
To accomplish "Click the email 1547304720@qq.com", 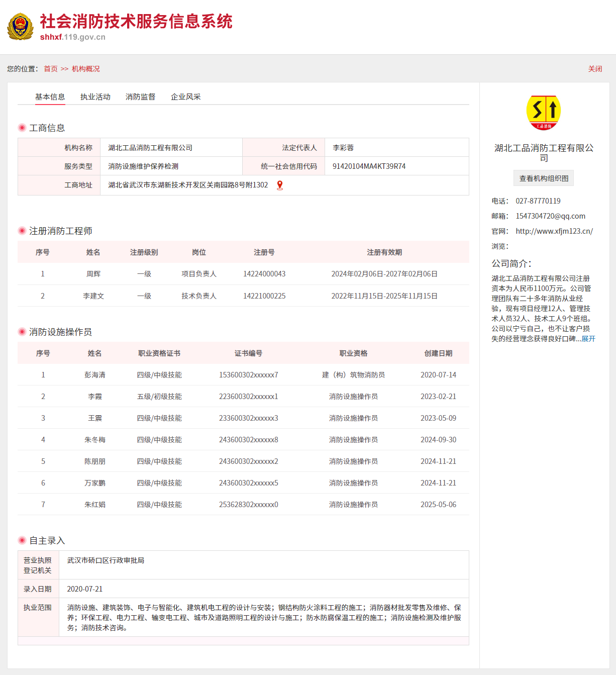I will 551,216.
